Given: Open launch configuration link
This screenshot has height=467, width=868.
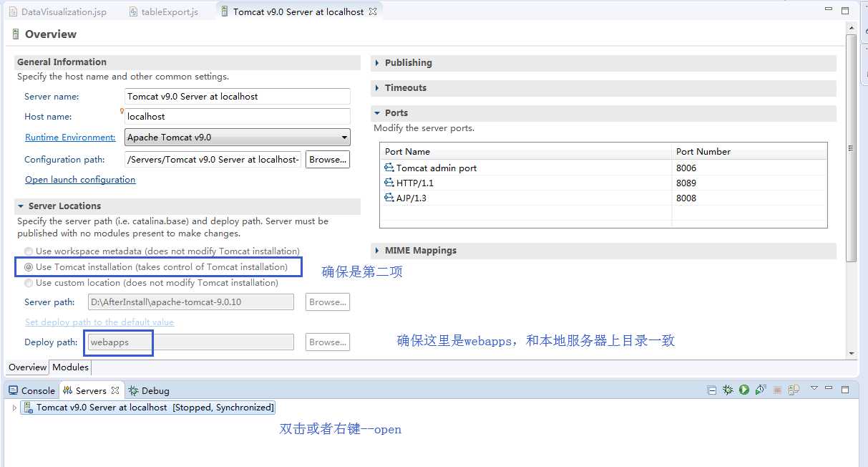Looking at the screenshot, I should [80, 179].
